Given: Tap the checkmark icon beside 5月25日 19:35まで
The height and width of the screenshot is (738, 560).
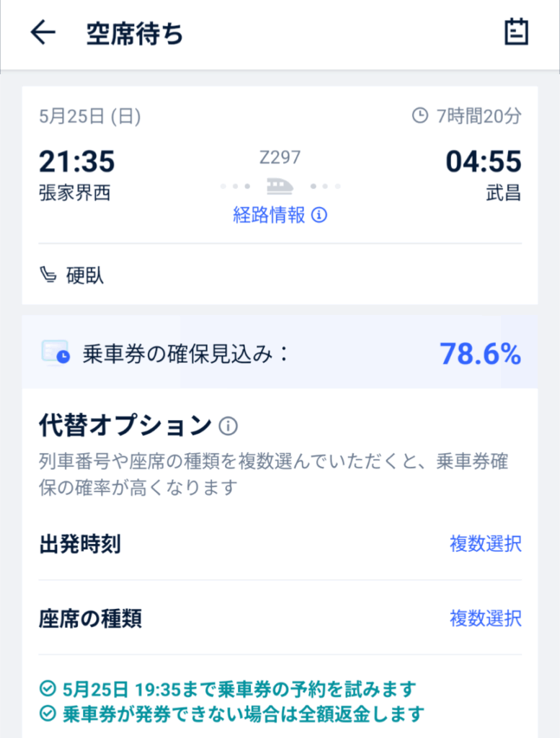Looking at the screenshot, I should tap(48, 688).
